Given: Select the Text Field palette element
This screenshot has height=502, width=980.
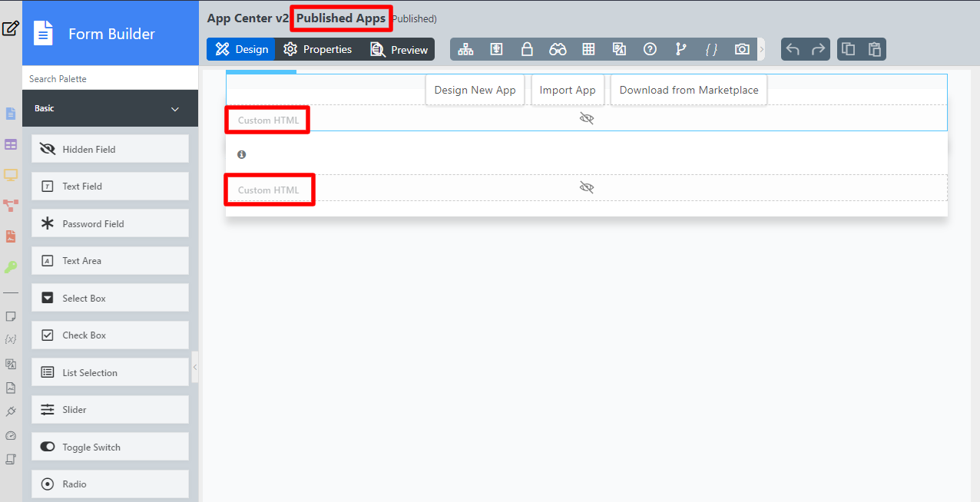Looking at the screenshot, I should 110,186.
